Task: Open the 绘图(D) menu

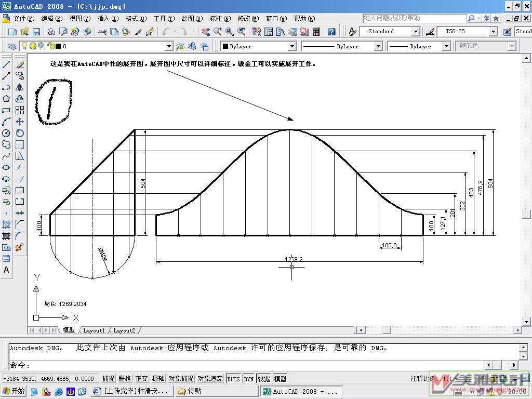Action: 192,19
